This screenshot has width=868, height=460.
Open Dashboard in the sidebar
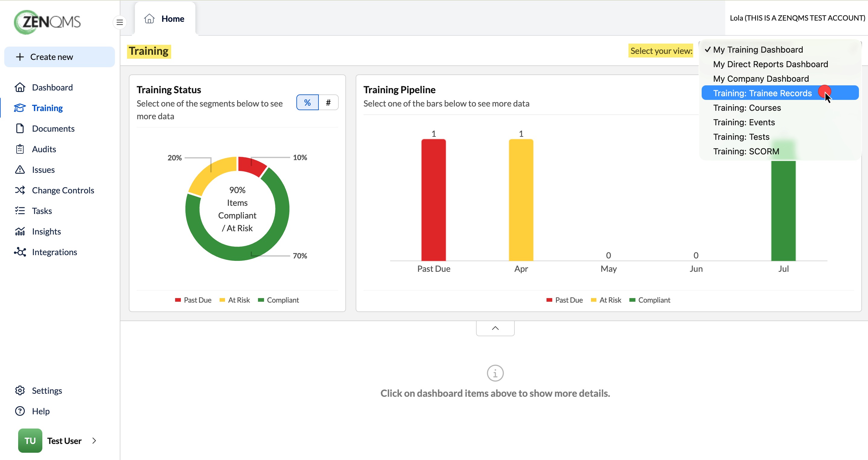52,87
